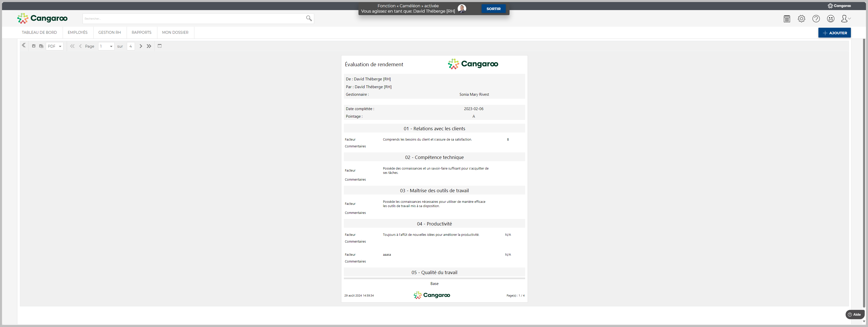Image resolution: width=868 pixels, height=327 pixels.
Task: Jump to the last report page
Action: pos(149,46)
